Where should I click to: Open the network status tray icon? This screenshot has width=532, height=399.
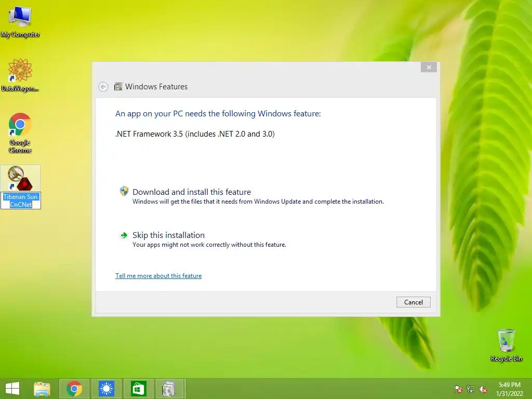(471, 389)
